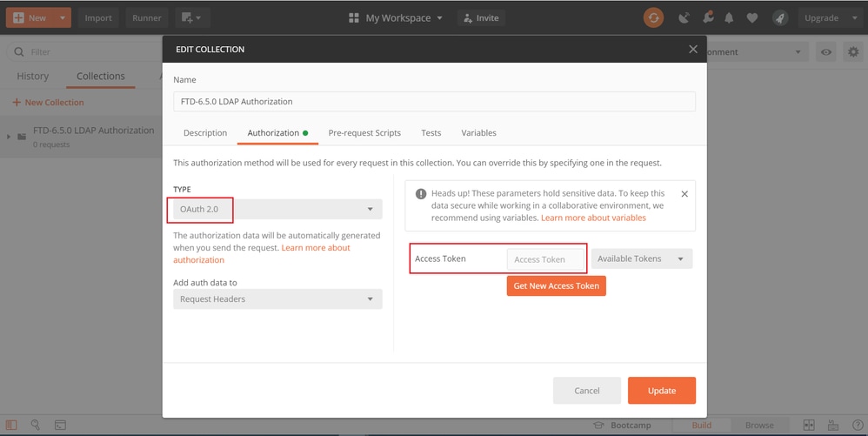Expand the FTD-6.5.0 LDAP Authorization collection
This screenshot has height=436, width=868.
pos(9,137)
